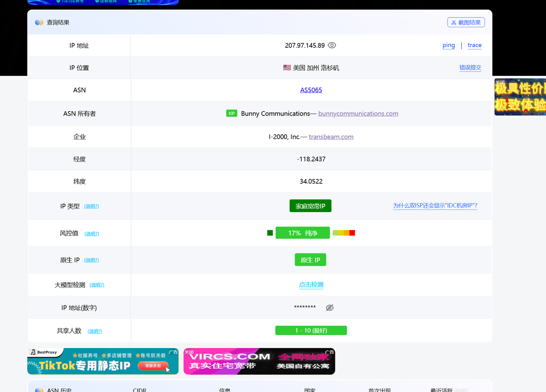Open the (说明?) link beside 大模型检测
This screenshot has width=546, height=392.
tap(97, 285)
